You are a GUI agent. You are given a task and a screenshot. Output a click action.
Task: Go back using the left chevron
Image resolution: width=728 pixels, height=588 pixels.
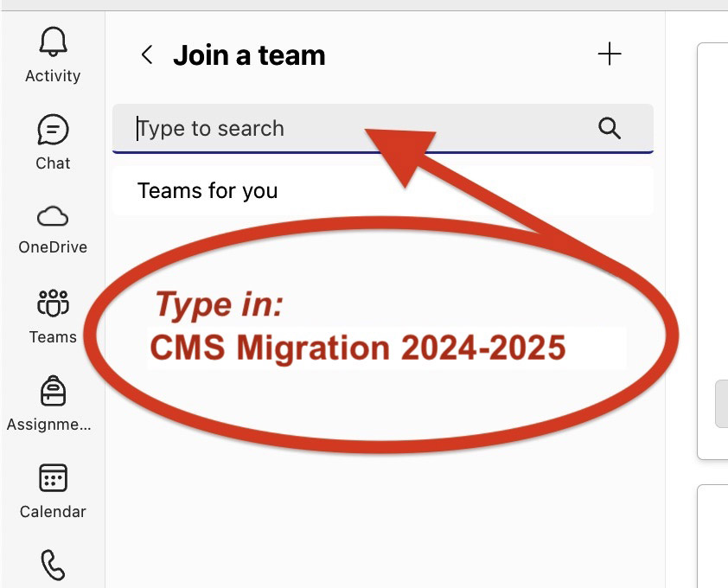click(145, 54)
